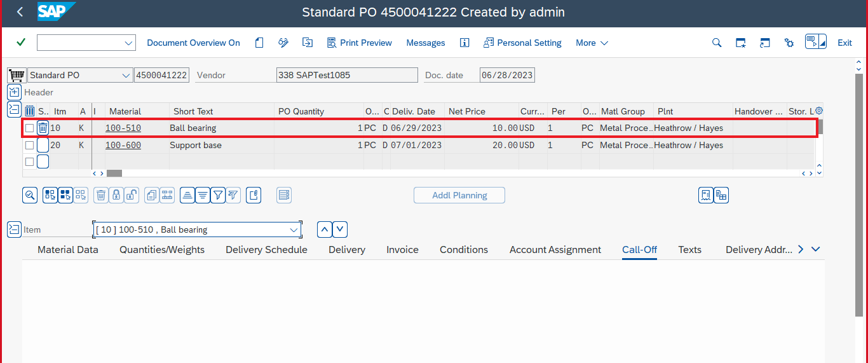This screenshot has width=868, height=363.
Task: Click the Exit button
Action: click(x=844, y=43)
